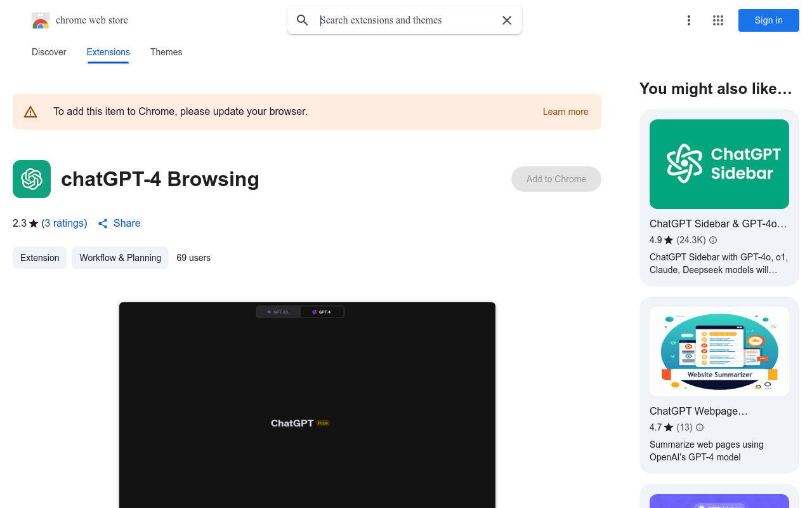Open the ChatGPT Webpage Summarizer thumbnail
The image size is (812, 508).
(719, 351)
